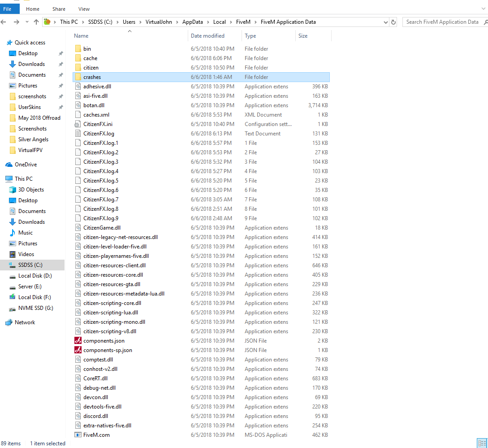Viewport: 488px width, 448px height.
Task: Open pinned Desktop under Quick access
Action: click(x=28, y=53)
